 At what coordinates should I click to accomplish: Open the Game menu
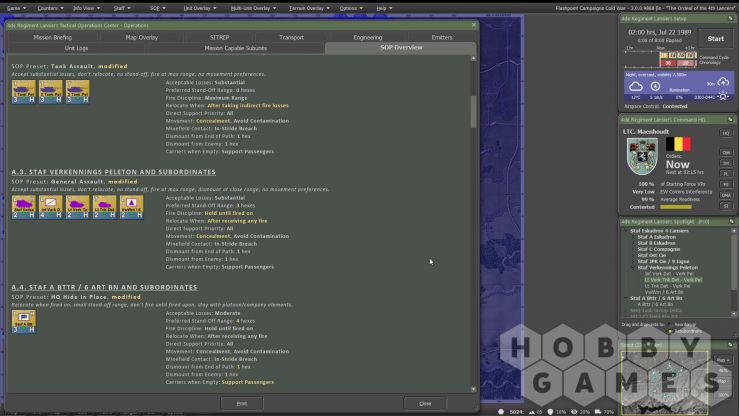(16, 8)
